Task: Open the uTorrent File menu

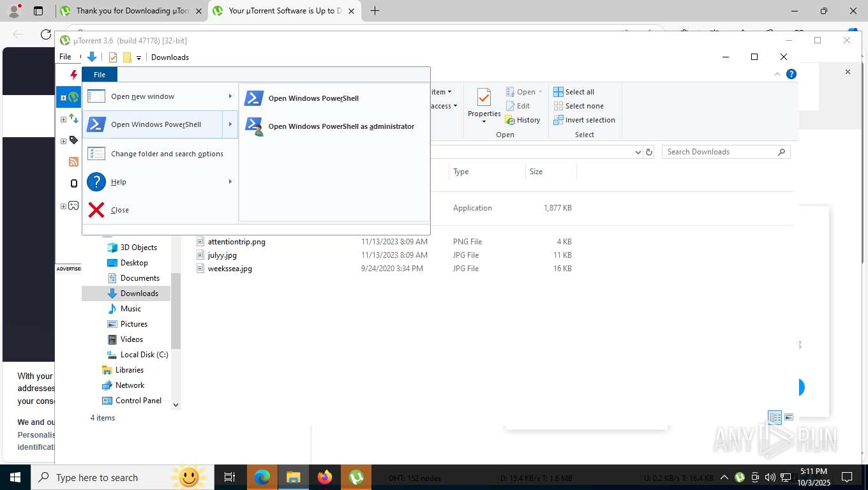Action: click(x=65, y=57)
